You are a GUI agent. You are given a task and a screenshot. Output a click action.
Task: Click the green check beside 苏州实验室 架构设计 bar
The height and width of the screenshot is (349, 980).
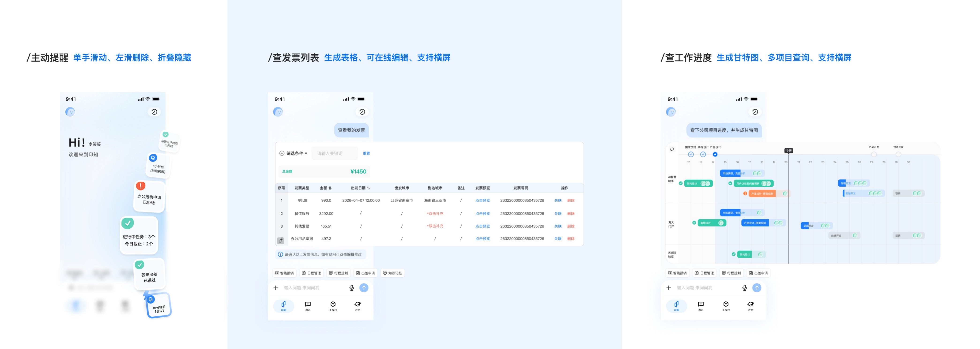(734, 254)
